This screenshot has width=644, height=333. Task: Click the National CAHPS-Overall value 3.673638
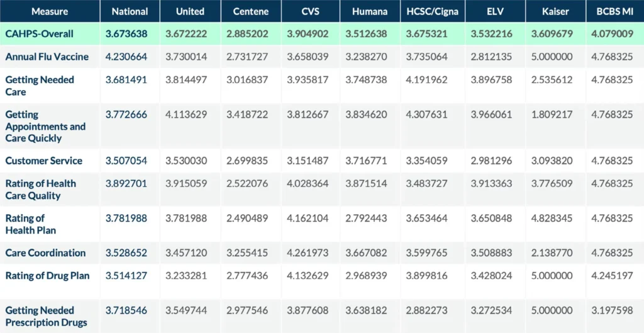click(x=126, y=34)
